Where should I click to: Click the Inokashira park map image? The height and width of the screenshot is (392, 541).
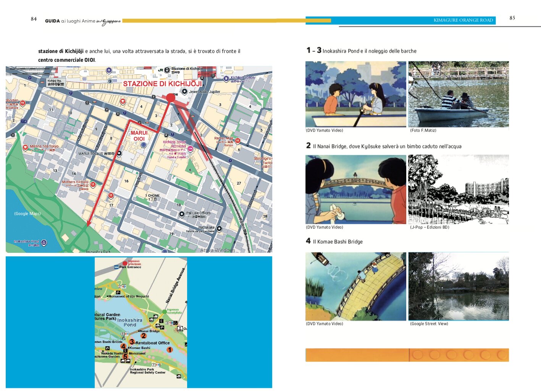coord(141,323)
